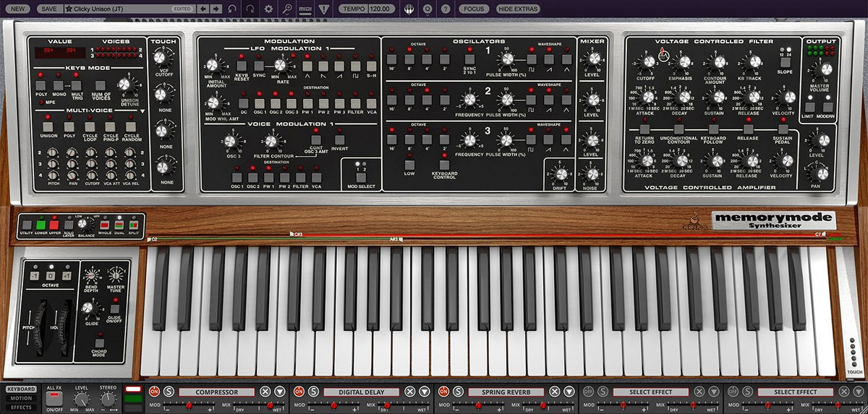The height and width of the screenshot is (414, 868).
Task: Adjust the Compressor Mod slider
Action: (190, 406)
